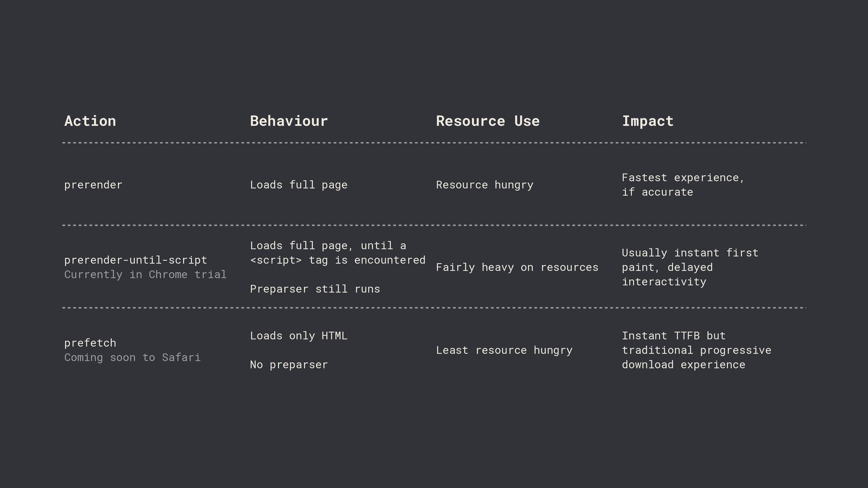Click the Resource Use heading
This screenshot has width=868, height=488.
pyautogui.click(x=487, y=121)
